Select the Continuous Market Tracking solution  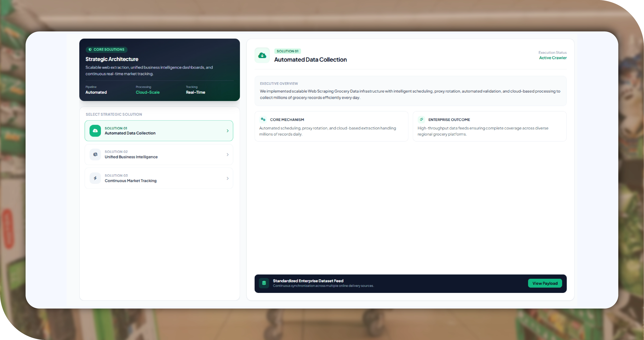pos(159,178)
